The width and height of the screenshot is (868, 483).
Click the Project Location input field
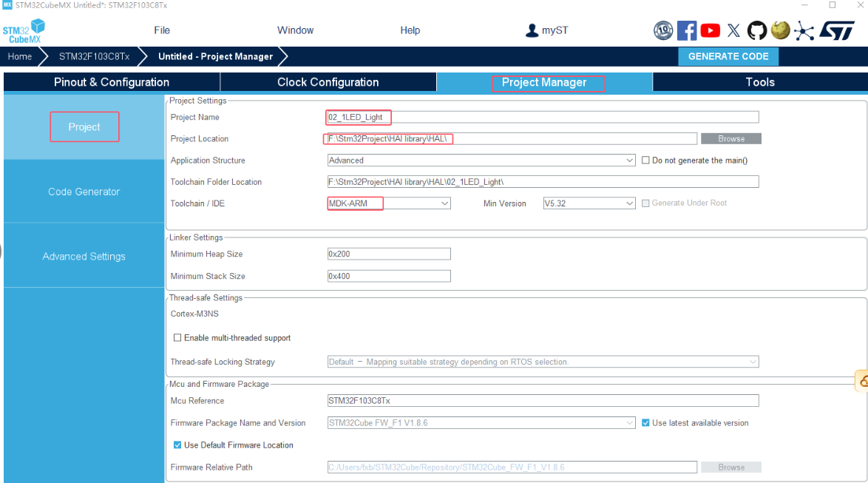tap(512, 138)
